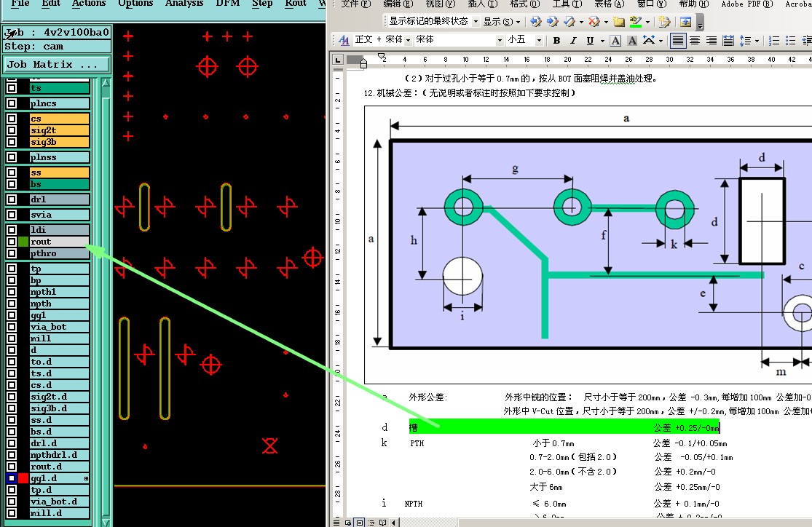Open the line spacing dropdown arrow
812x527 pixels.
tap(757, 40)
